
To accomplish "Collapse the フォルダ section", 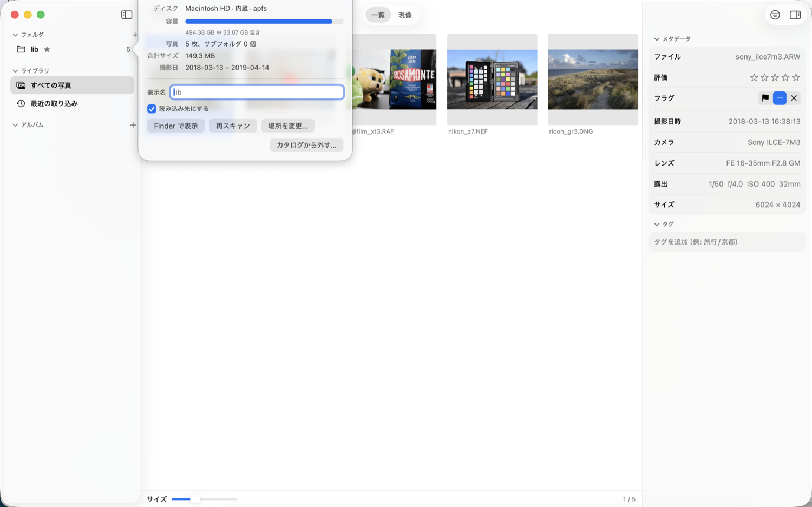I will click(15, 35).
